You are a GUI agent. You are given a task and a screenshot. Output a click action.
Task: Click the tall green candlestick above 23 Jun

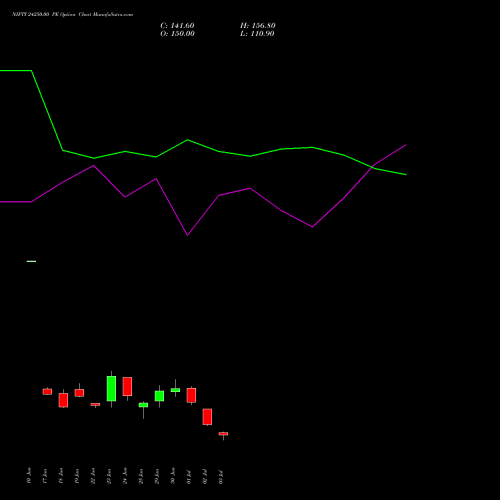click(111, 389)
